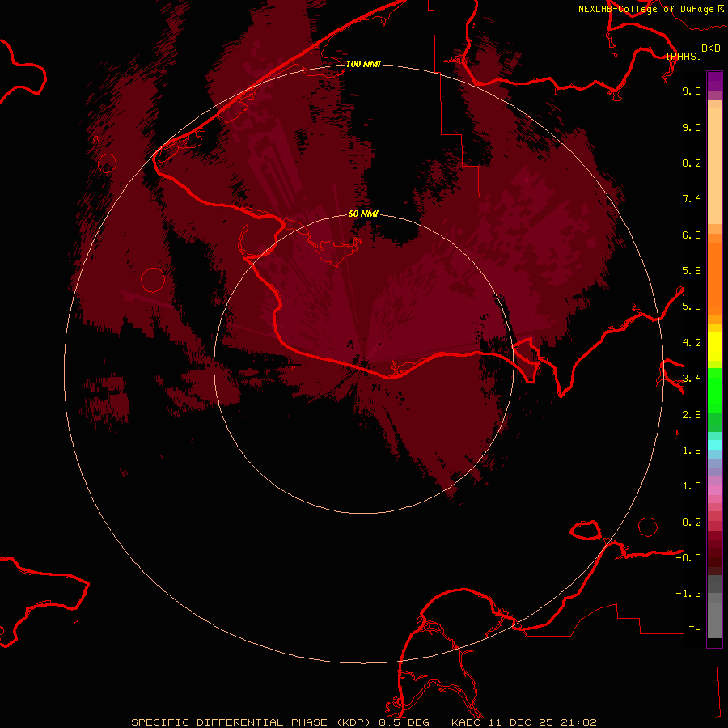Click the 7.4 value on the color scale

692,199
